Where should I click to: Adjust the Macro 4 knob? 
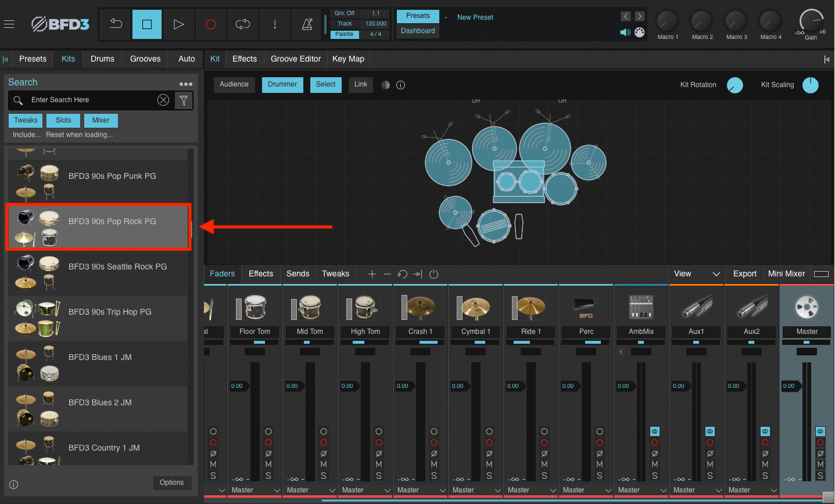click(x=771, y=21)
